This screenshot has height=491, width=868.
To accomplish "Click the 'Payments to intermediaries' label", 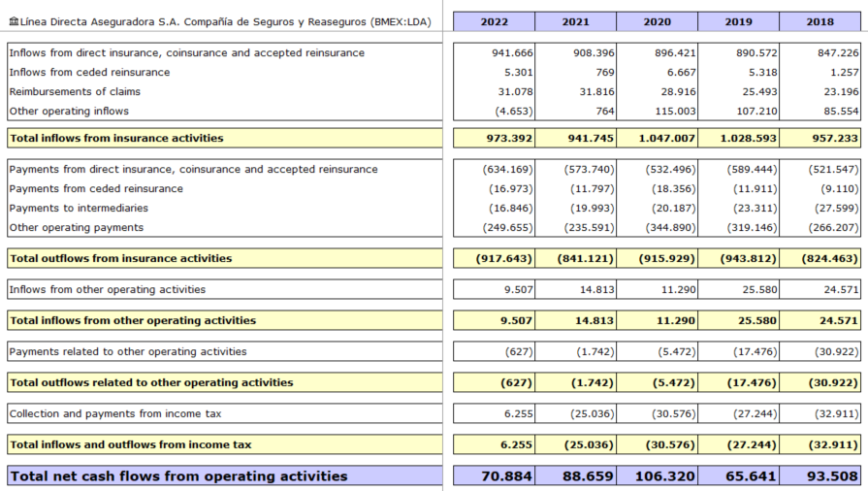I will tap(79, 208).
